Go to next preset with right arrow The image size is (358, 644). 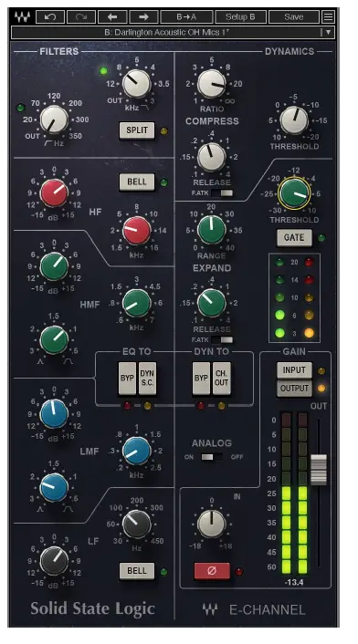tap(143, 16)
